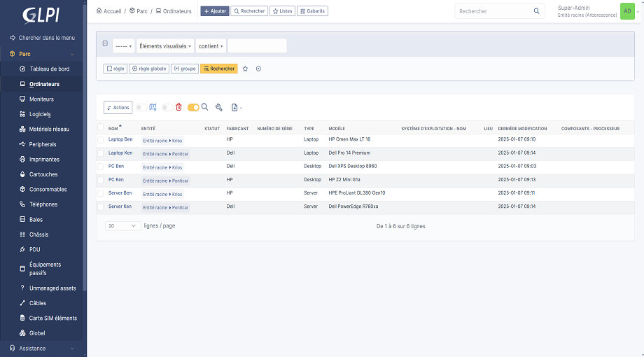Image resolution: width=644 pixels, height=357 pixels.
Task: Check the Server Ken row checkbox
Action: 100,206
